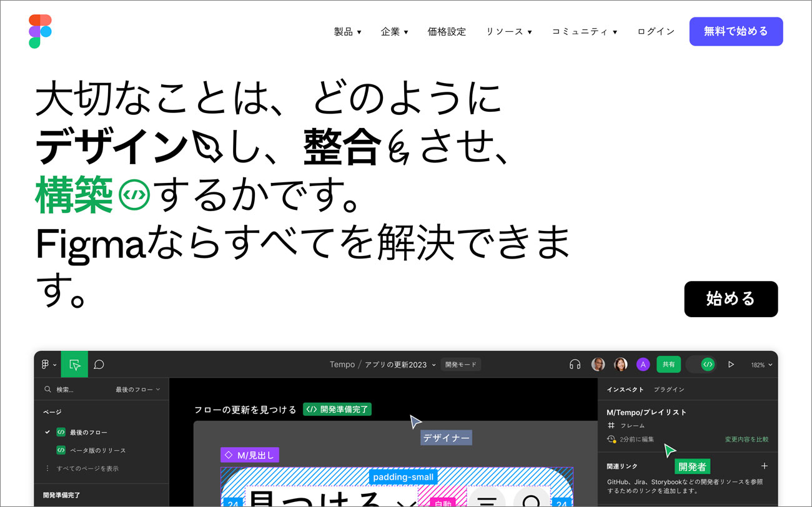
Task: Click the 変更内容を比較 link
Action: tap(746, 440)
